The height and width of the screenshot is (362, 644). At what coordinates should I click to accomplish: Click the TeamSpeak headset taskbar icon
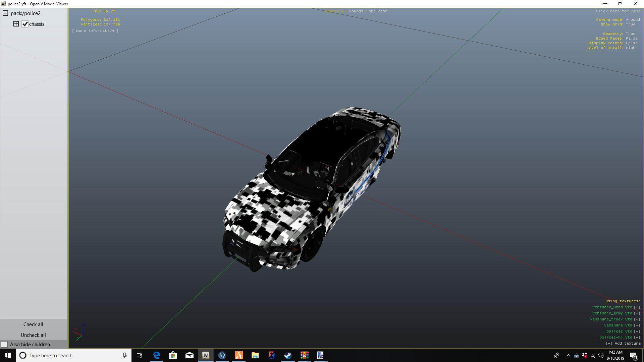click(x=222, y=355)
